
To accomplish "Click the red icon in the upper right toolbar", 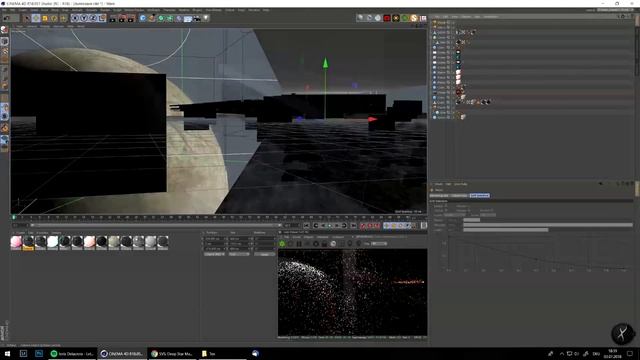I will coord(387,18).
